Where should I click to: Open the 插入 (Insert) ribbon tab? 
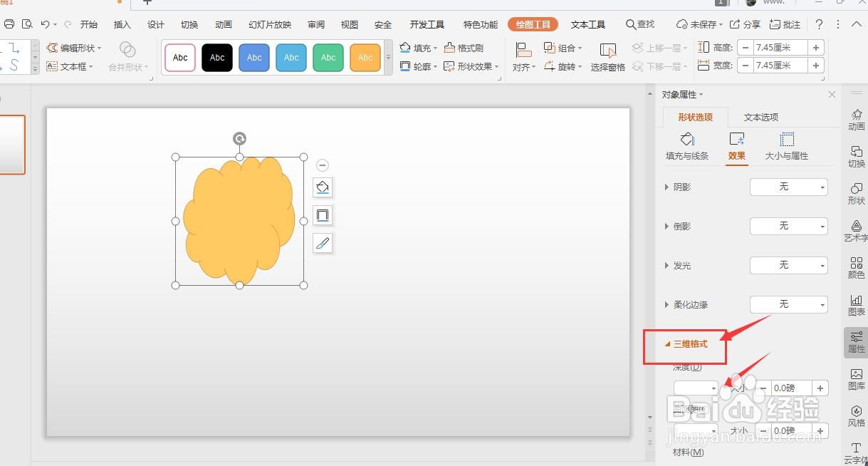(x=122, y=24)
